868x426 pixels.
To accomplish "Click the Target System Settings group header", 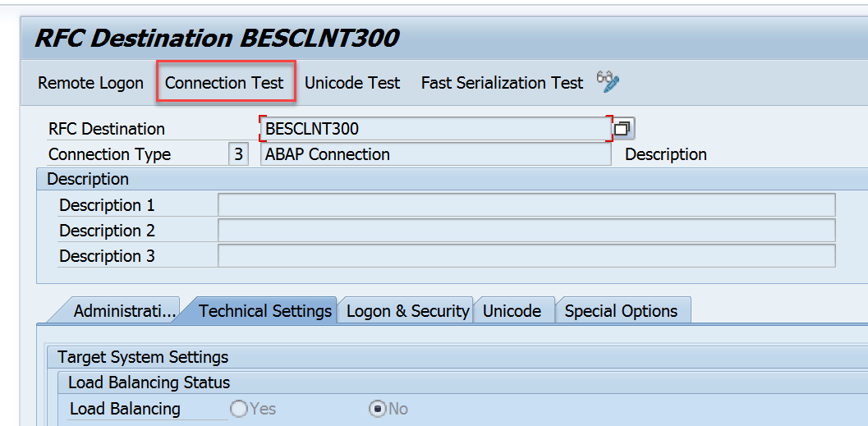I will pyautogui.click(x=143, y=357).
